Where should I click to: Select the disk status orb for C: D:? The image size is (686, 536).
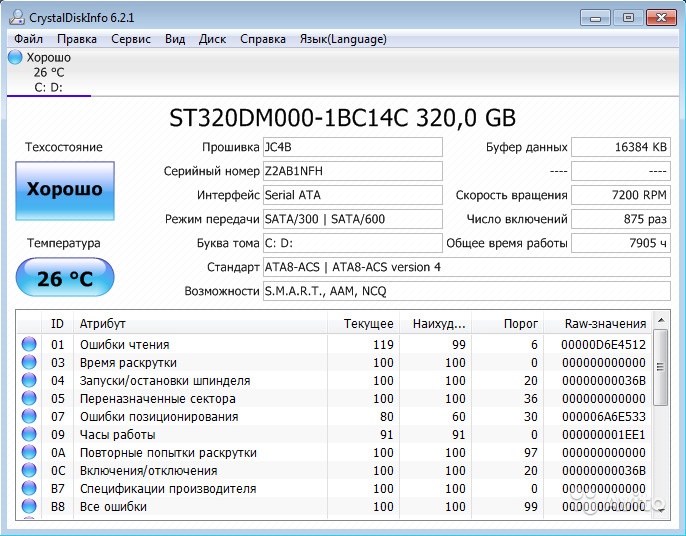point(15,57)
